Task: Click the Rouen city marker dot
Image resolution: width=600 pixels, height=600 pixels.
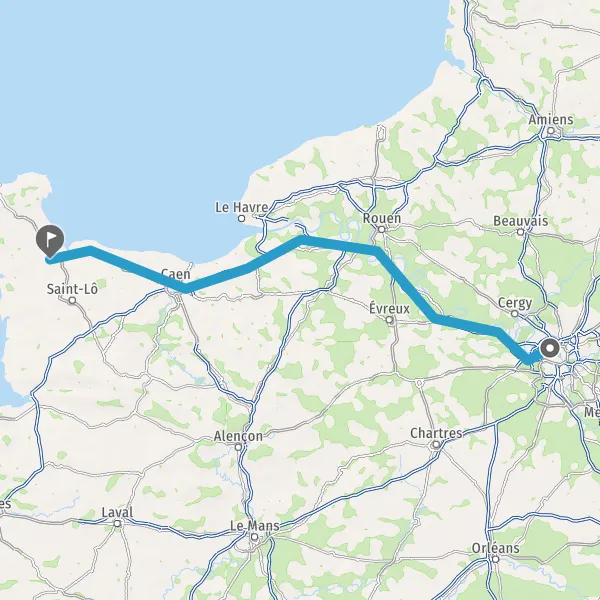Action: pyautogui.click(x=382, y=229)
